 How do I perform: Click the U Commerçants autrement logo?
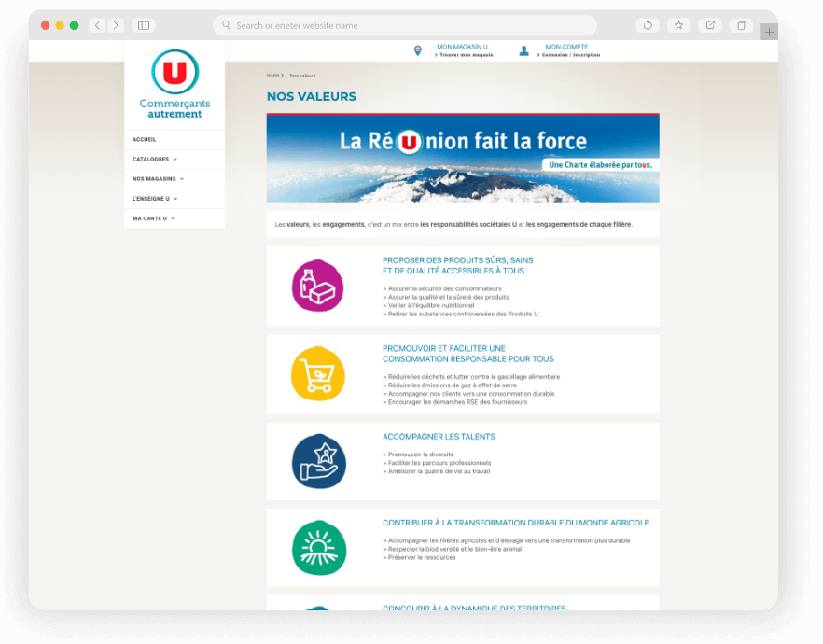click(174, 84)
